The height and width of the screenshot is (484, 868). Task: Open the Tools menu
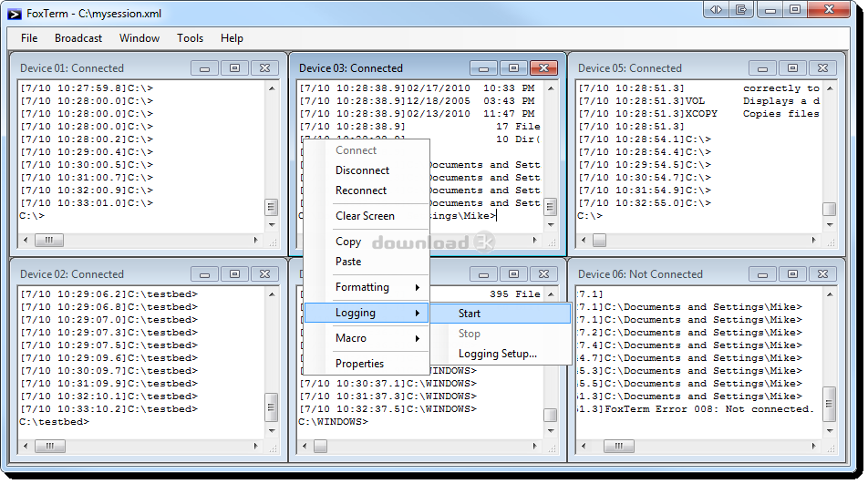pos(190,38)
